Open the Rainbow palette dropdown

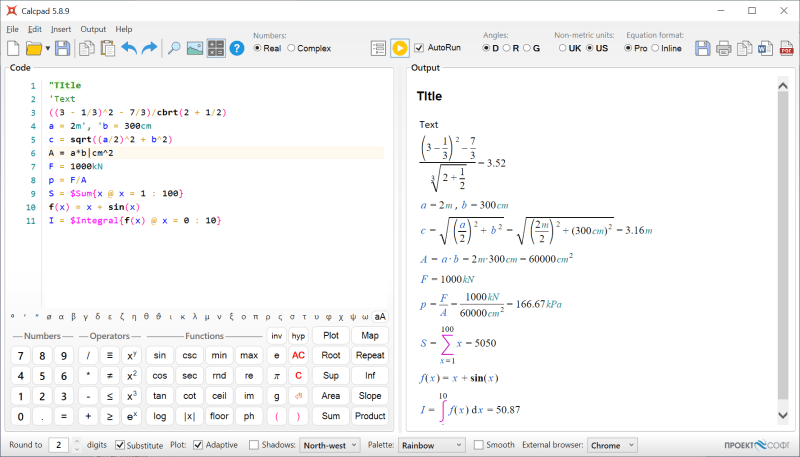click(432, 445)
